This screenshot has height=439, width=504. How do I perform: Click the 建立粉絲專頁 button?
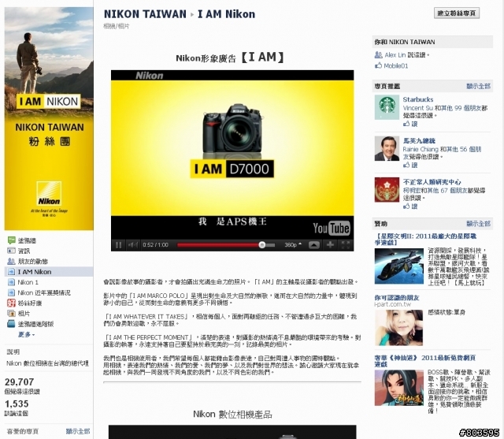[x=457, y=13]
